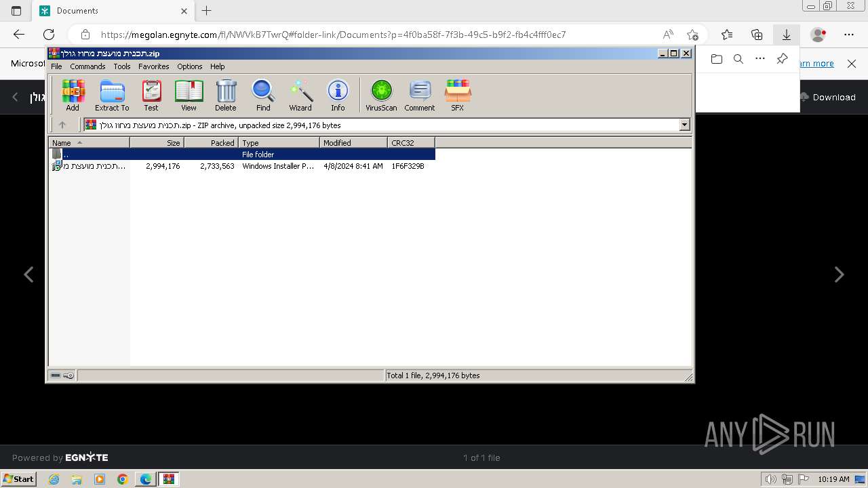Open Edge Read Aloud icon in address bar

(668, 35)
